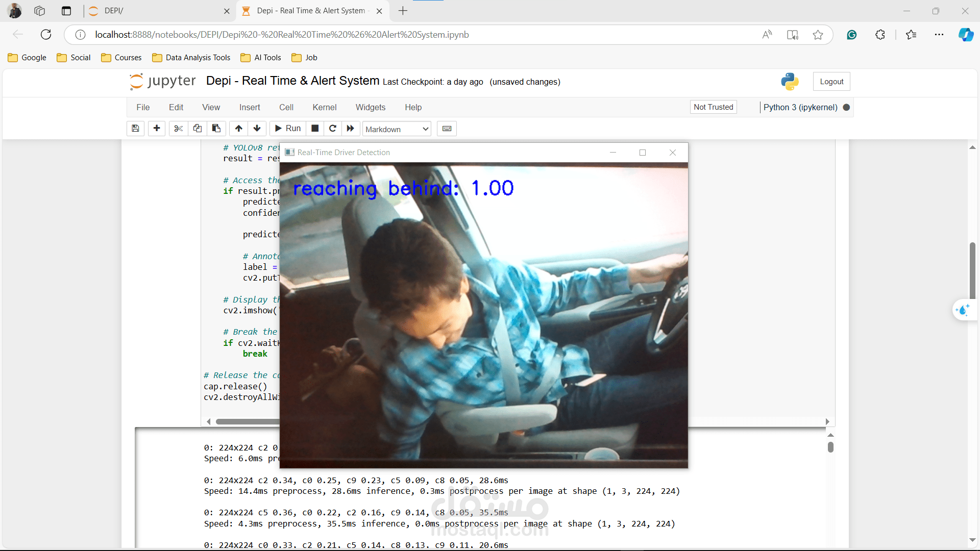Open the View menu
Image resolution: width=980 pixels, height=551 pixels.
[211, 107]
